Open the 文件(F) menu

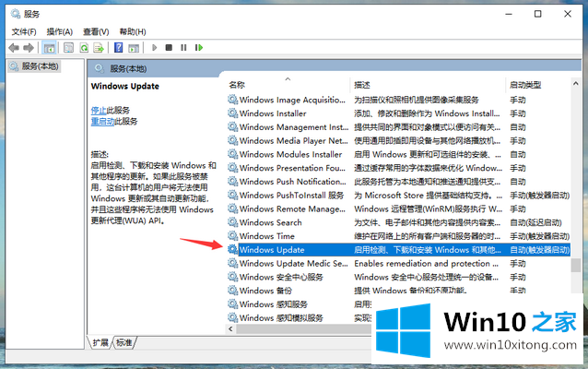(24, 31)
